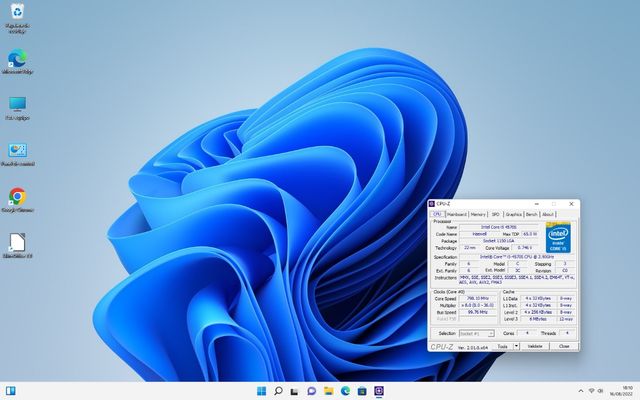Click the volume icon in system tray
Viewport: 640px width, 400px height.
[x=601, y=391]
